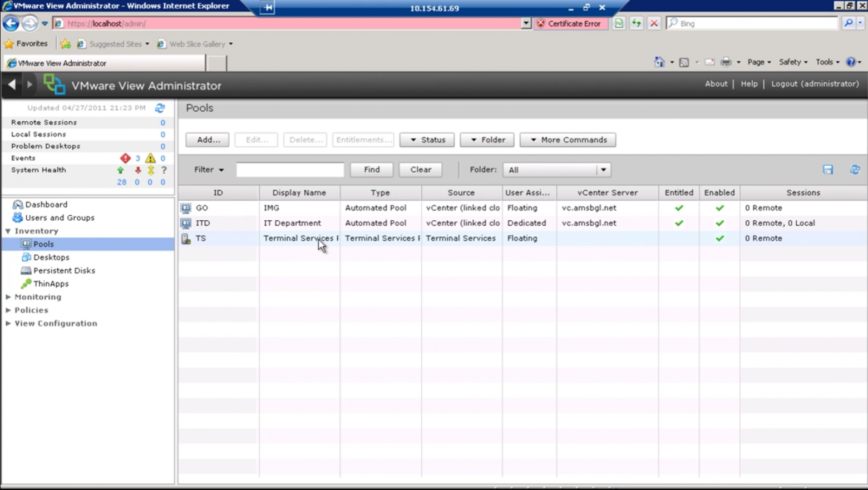Collapse the Inventory tree section
The image size is (868, 490).
pyautogui.click(x=8, y=231)
